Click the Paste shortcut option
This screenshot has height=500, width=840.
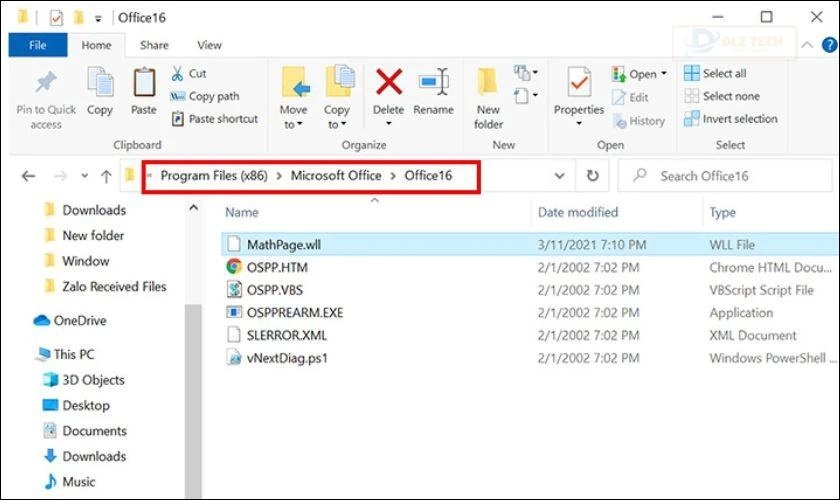click(215, 119)
